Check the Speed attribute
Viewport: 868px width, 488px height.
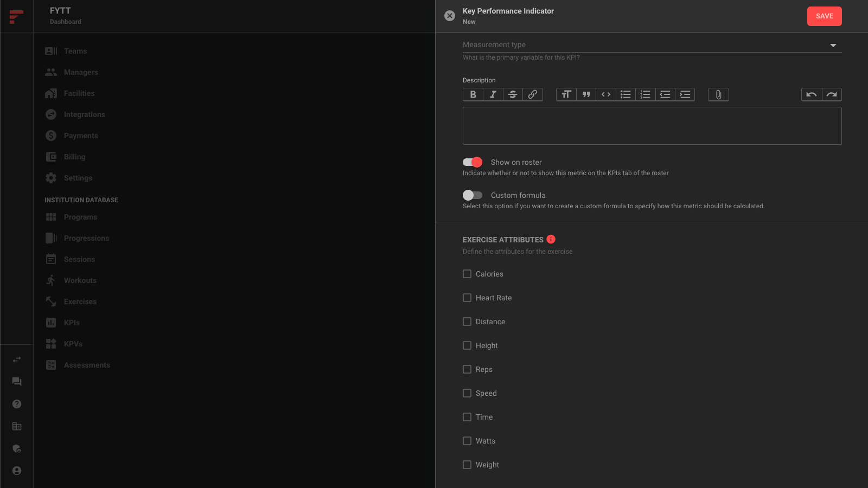(x=467, y=393)
